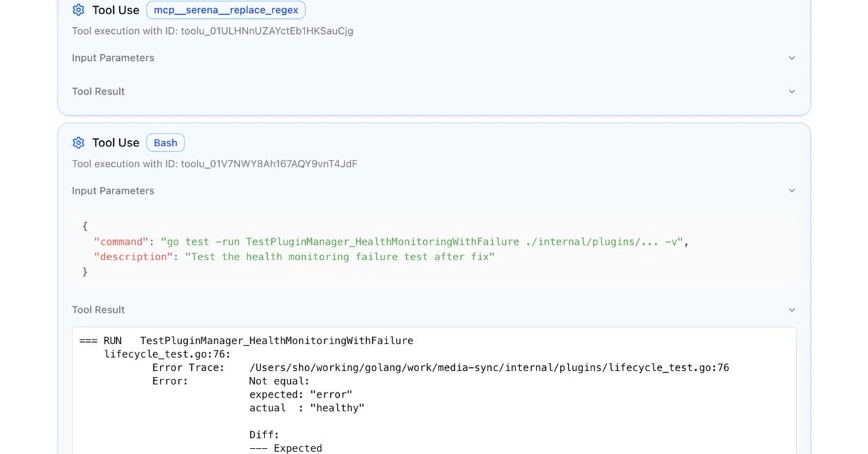Click the gear icon beside mcp__serena__replace_regex
The height and width of the screenshot is (454, 868).
click(79, 10)
